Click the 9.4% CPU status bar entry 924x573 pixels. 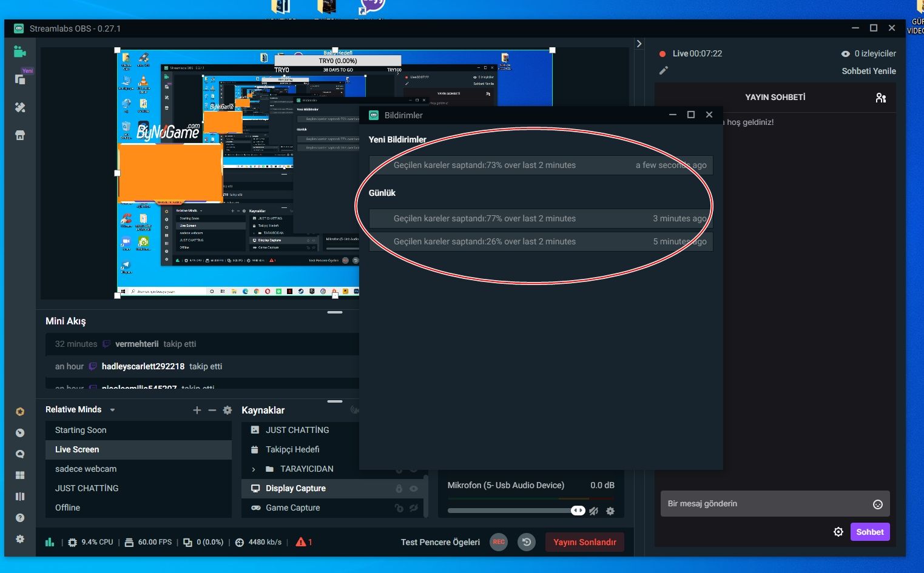click(91, 542)
